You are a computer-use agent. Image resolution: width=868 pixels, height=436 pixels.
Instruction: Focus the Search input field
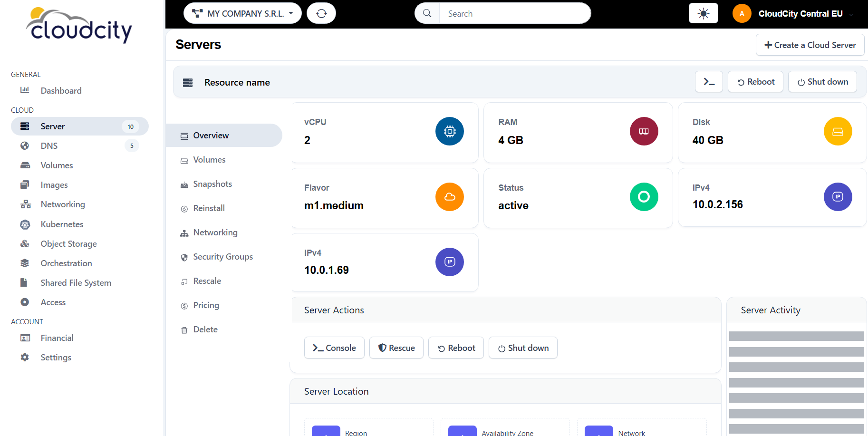click(515, 13)
